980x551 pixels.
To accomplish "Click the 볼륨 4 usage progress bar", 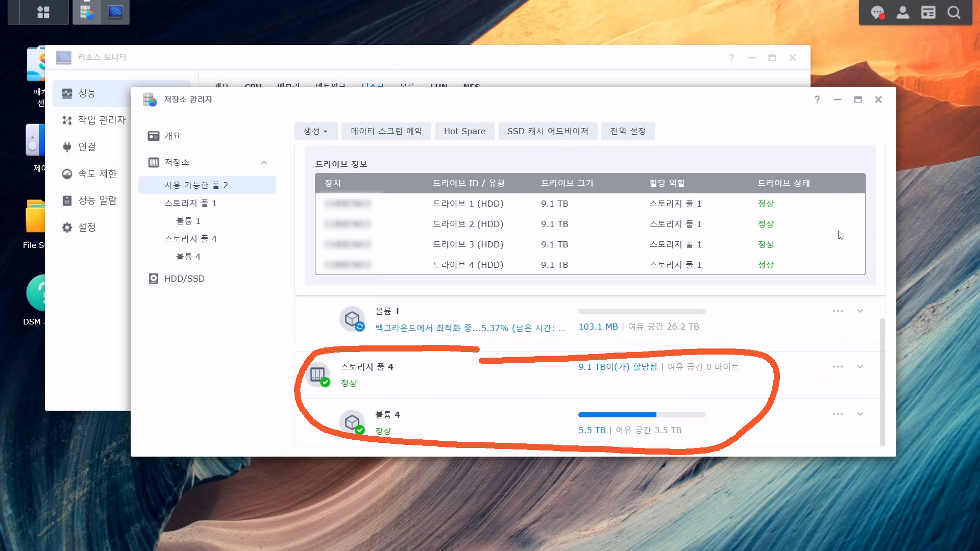I will pos(642,415).
